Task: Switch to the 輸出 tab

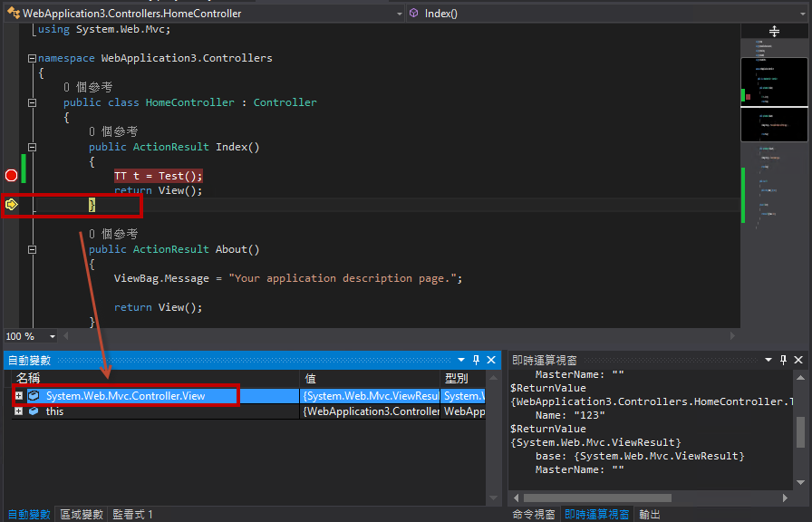Action: tap(650, 514)
